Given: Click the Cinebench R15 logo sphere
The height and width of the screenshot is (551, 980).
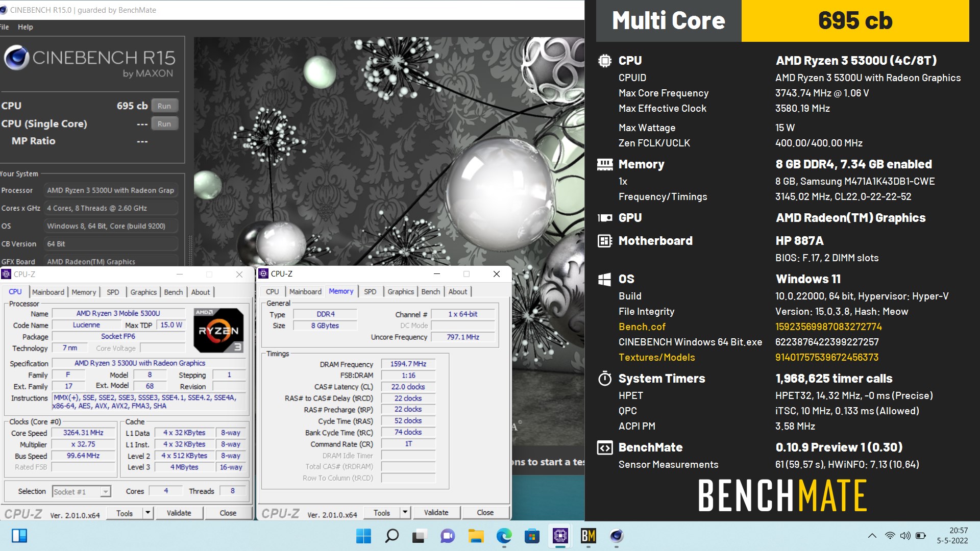Looking at the screenshot, I should tap(17, 58).
